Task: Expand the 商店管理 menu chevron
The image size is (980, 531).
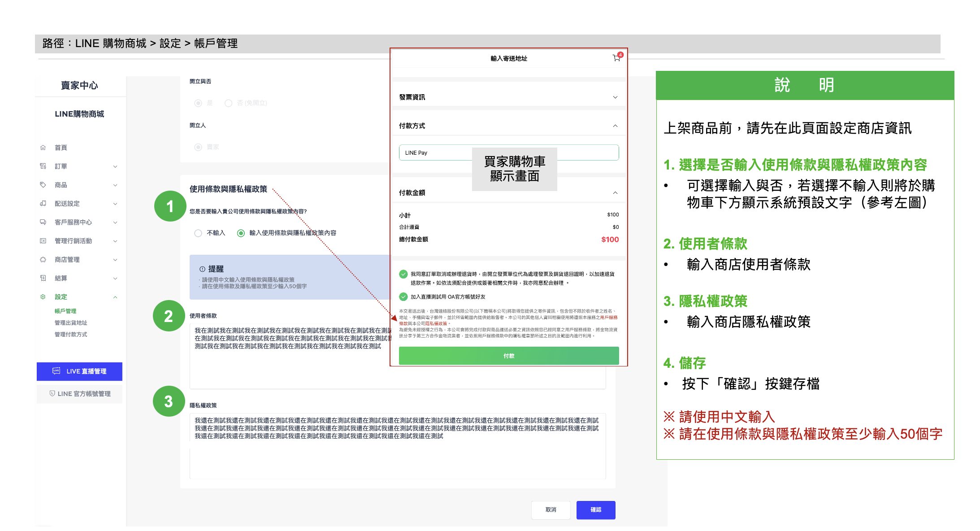Action: (115, 260)
